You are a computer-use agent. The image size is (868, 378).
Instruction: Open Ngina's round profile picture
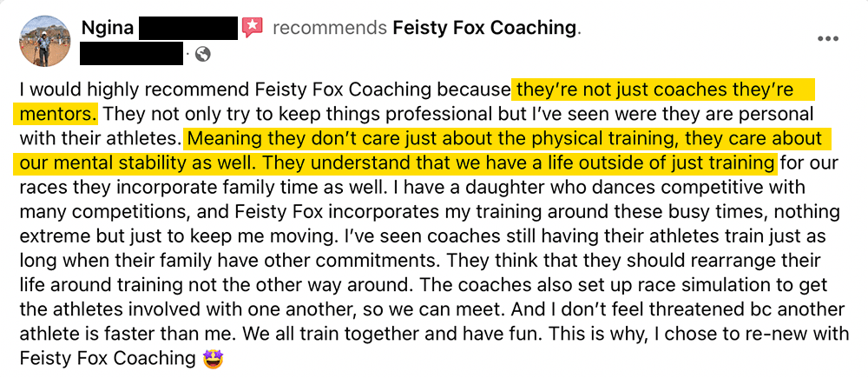point(45,41)
